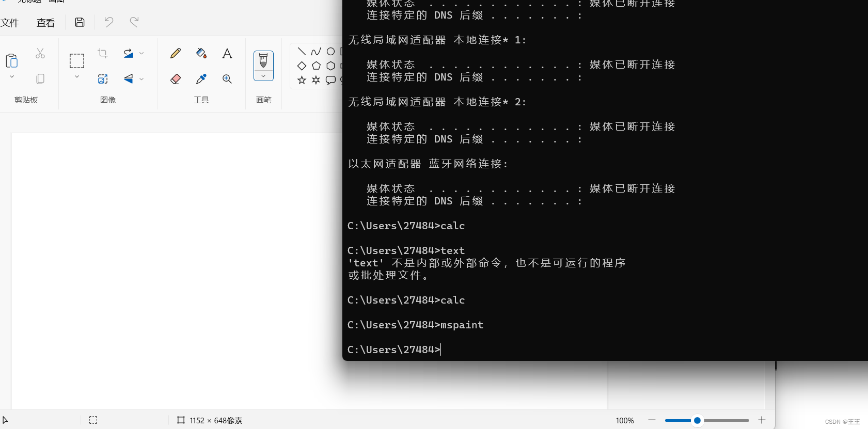Select the oval shape
This screenshot has height=429, width=868.
(x=330, y=51)
